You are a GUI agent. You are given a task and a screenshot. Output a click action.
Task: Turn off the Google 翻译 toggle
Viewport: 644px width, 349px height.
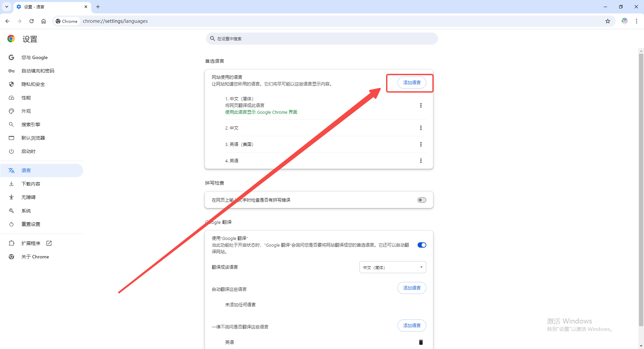point(422,245)
